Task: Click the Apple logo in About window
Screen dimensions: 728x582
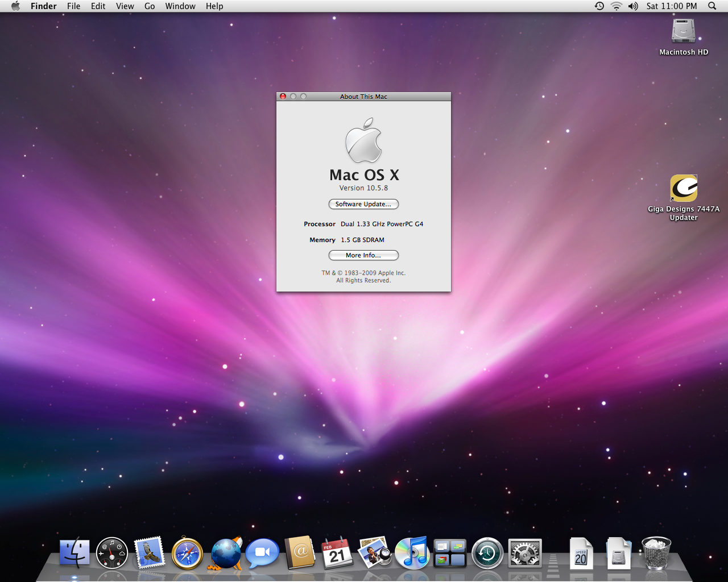Action: point(363,140)
